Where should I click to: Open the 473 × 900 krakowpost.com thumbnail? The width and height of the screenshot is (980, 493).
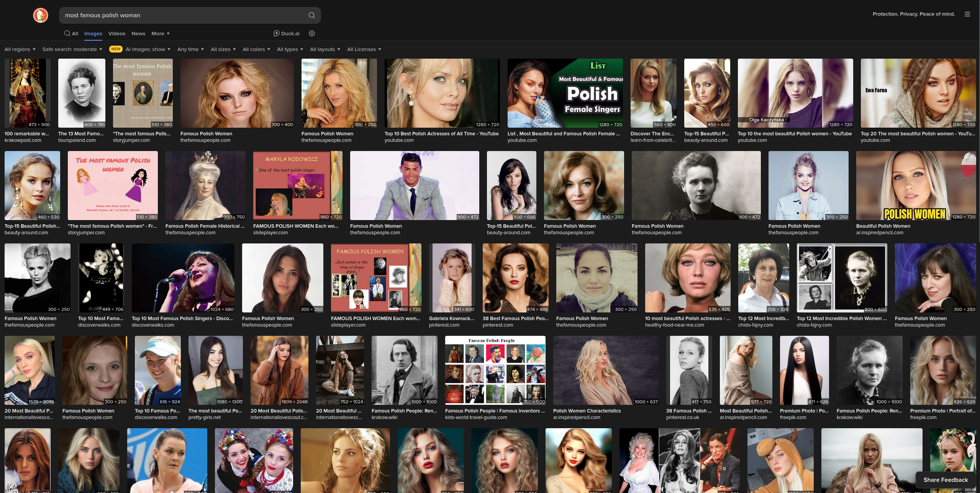tap(28, 93)
